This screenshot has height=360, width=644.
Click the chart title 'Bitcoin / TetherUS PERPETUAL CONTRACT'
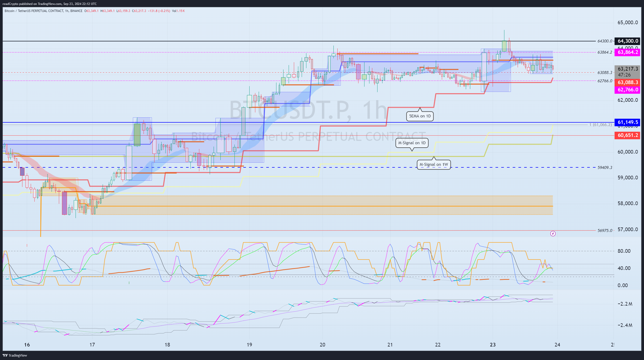tap(34, 11)
